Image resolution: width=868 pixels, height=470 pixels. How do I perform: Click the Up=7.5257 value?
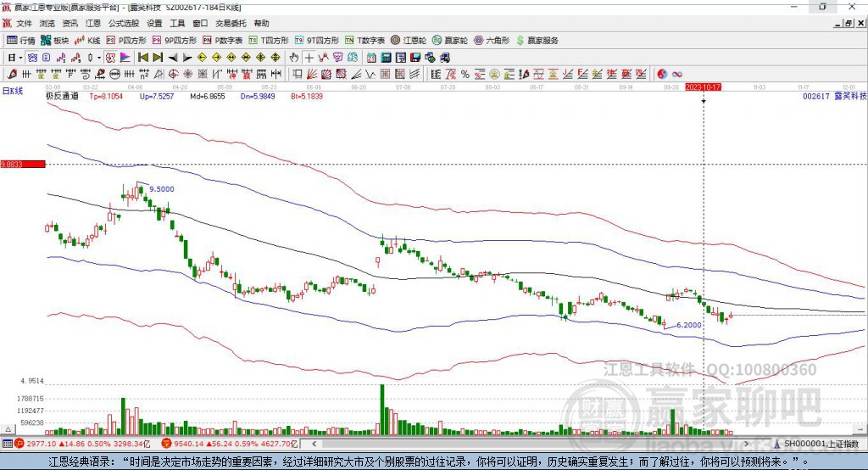157,96
